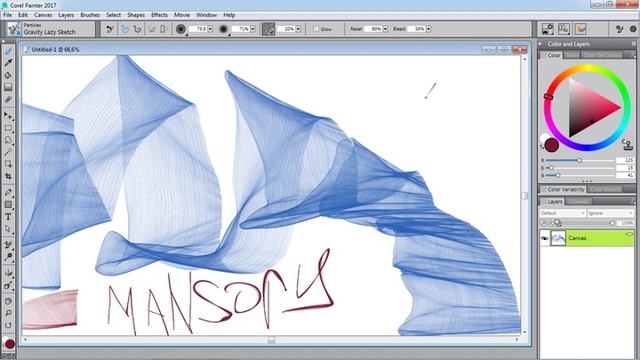Select the Crop tool
Image resolution: width=640 pixels, height=360 pixels.
(x=8, y=176)
